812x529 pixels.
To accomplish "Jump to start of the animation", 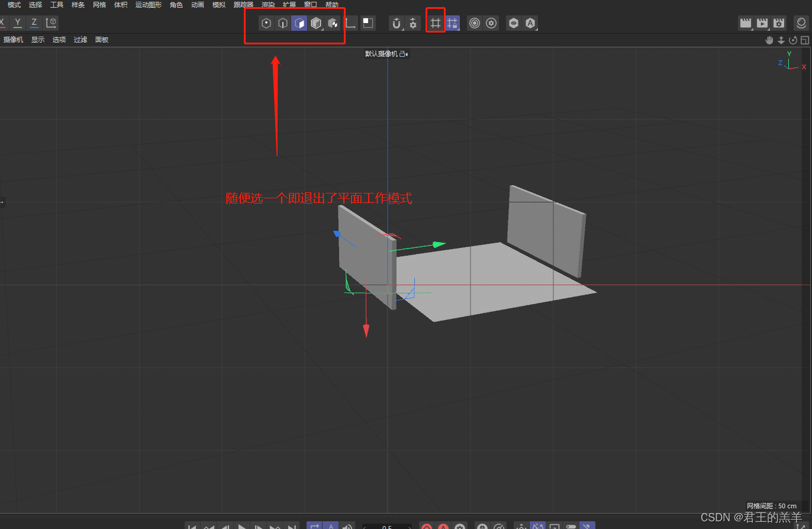I will (x=192, y=526).
